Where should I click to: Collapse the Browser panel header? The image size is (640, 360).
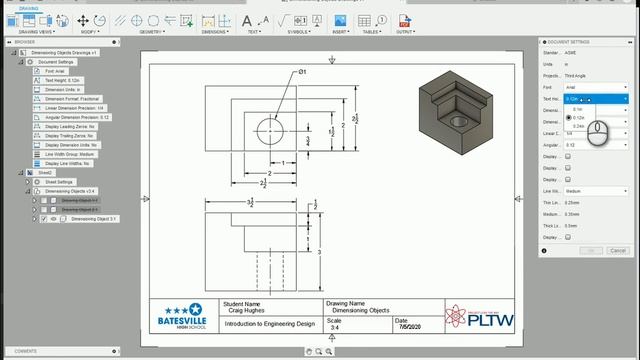tap(9, 42)
